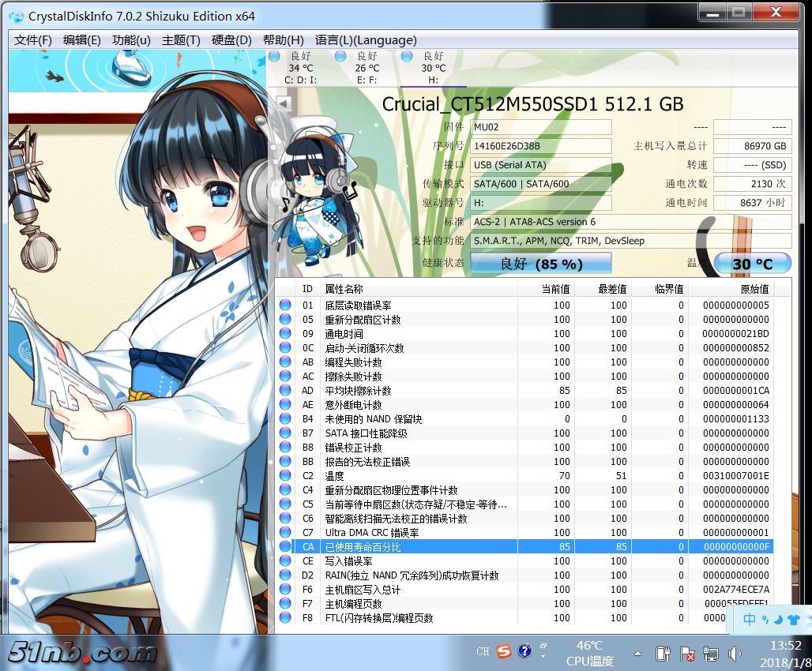Open the 语言(L)(Language) menu

[x=366, y=40]
